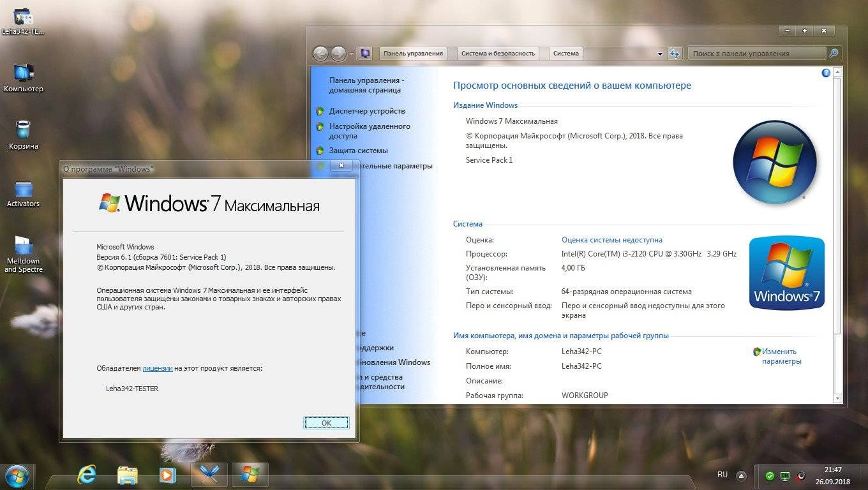Click the 64-разрядная операционная система text
Image resolution: width=868 pixels, height=490 pixels.
(627, 292)
